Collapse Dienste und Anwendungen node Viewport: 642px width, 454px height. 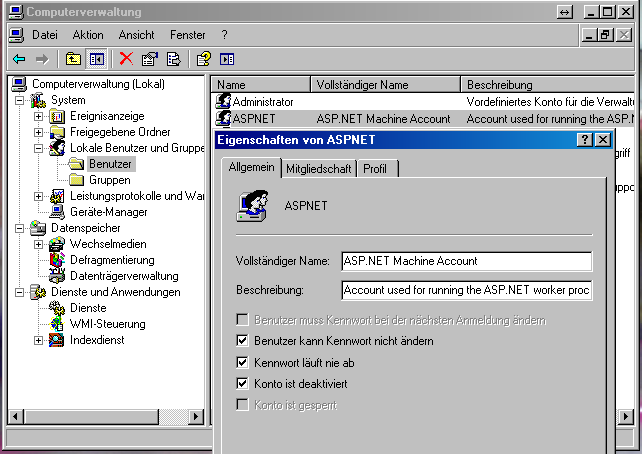point(19,292)
